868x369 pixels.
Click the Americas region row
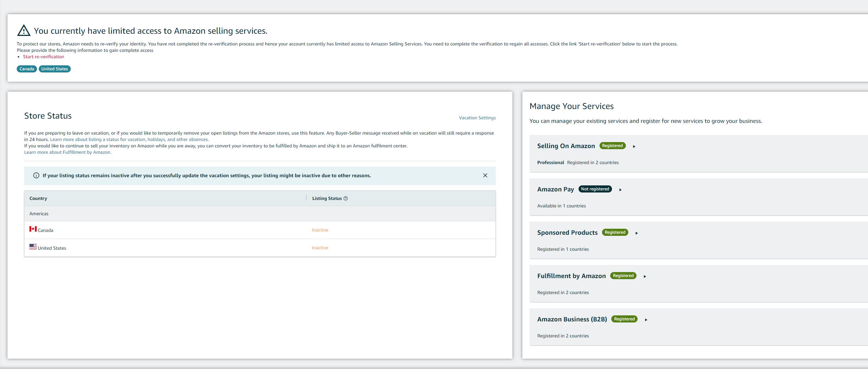coord(260,214)
